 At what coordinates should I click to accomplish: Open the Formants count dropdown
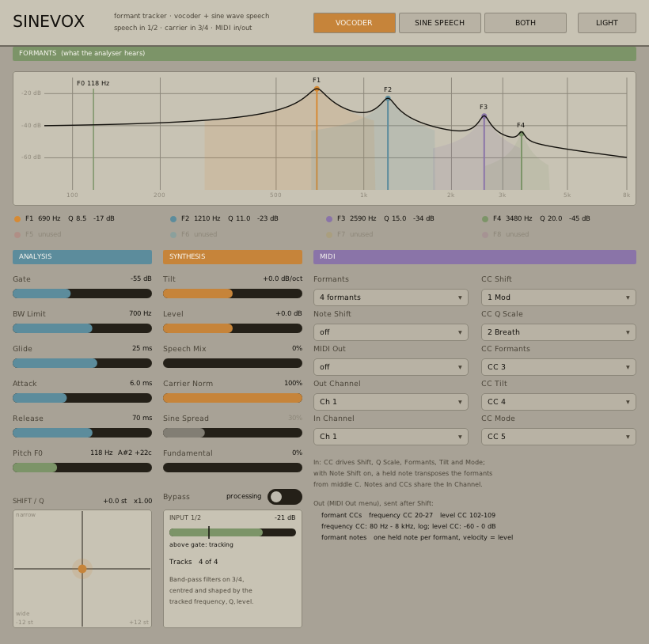pyautogui.click(x=391, y=297)
